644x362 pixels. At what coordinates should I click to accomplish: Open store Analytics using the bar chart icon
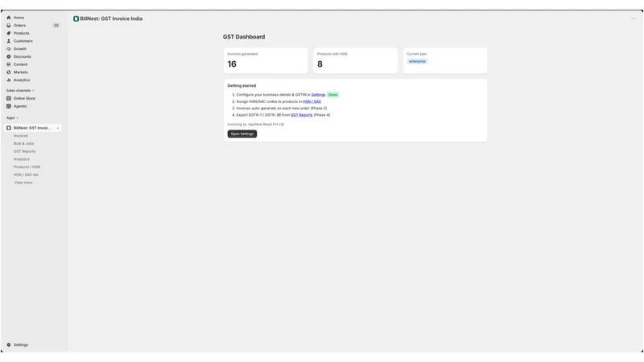(x=9, y=80)
